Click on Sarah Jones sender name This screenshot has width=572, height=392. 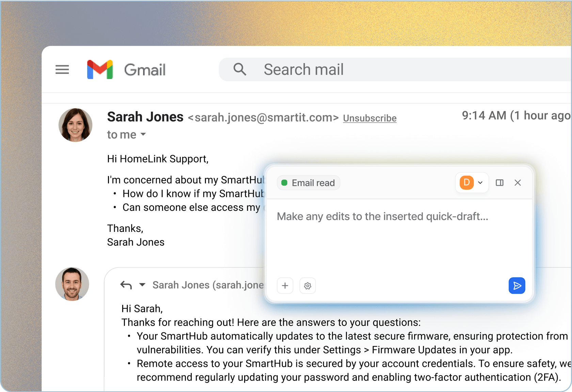click(145, 117)
